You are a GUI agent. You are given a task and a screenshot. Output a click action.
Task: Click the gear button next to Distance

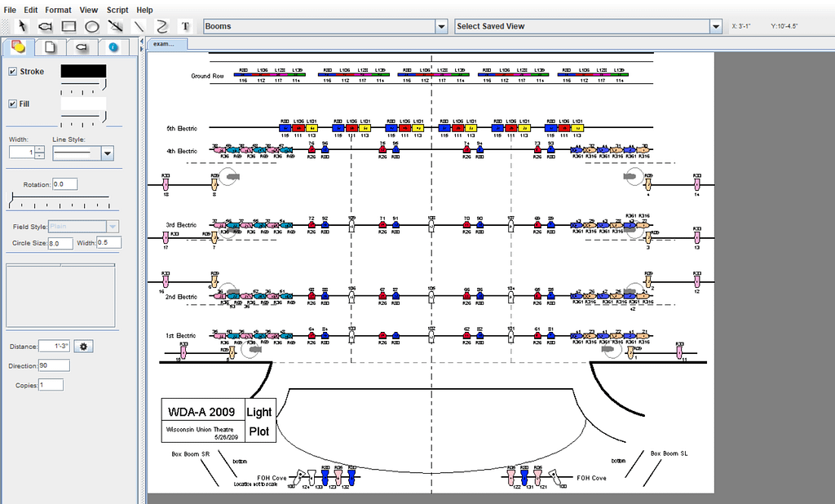[x=83, y=346]
